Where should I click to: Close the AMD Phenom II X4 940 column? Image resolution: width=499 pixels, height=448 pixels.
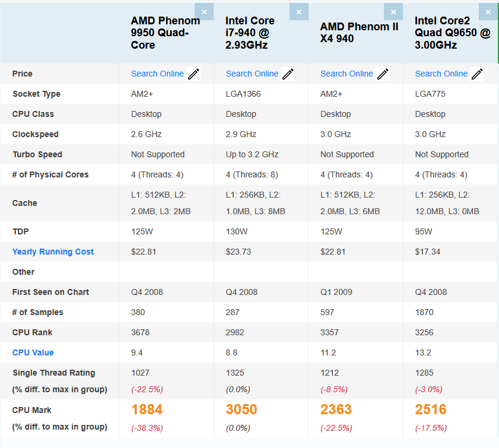pyautogui.click(x=393, y=12)
